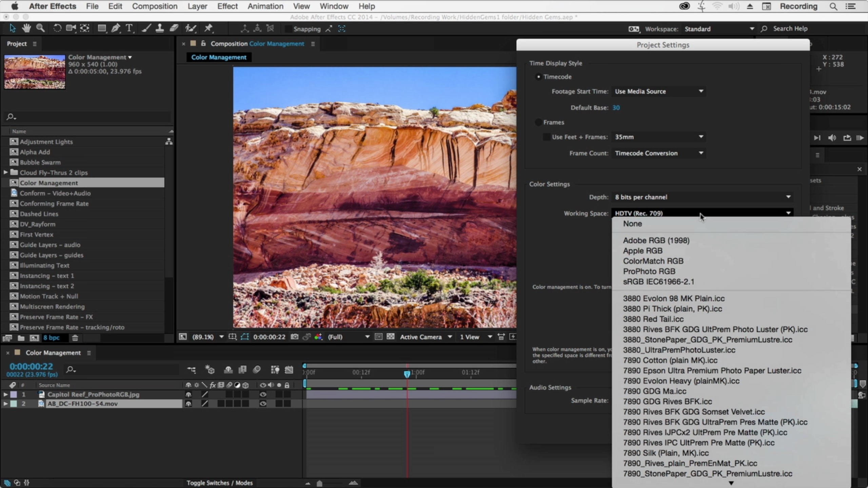Open the Footage Start Time dropdown
Viewport: 868px width, 488px height.
click(x=659, y=91)
